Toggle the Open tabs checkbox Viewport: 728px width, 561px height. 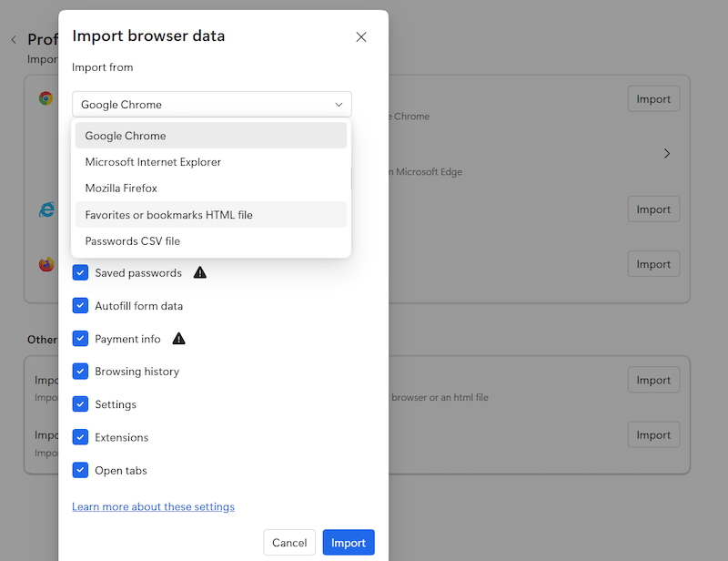tap(80, 470)
